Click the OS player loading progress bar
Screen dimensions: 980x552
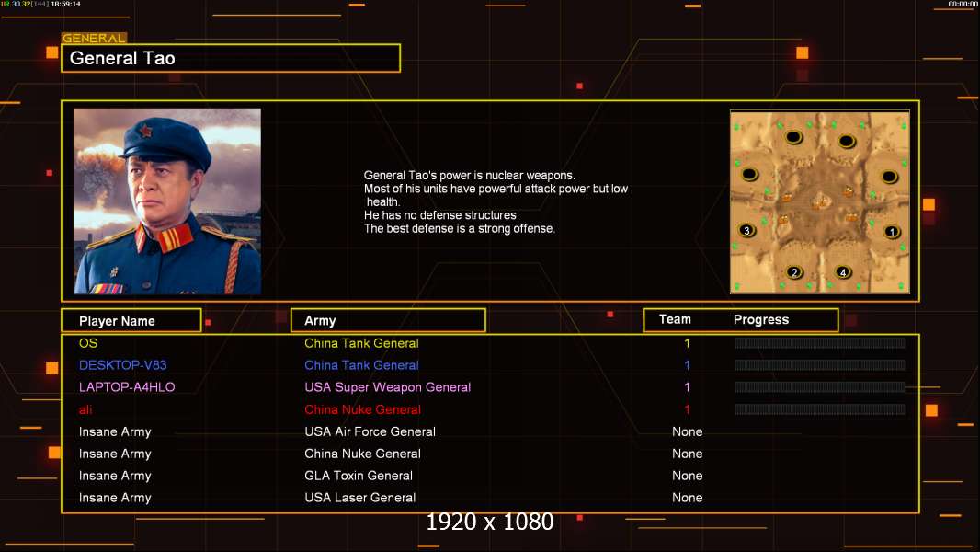[x=820, y=342]
